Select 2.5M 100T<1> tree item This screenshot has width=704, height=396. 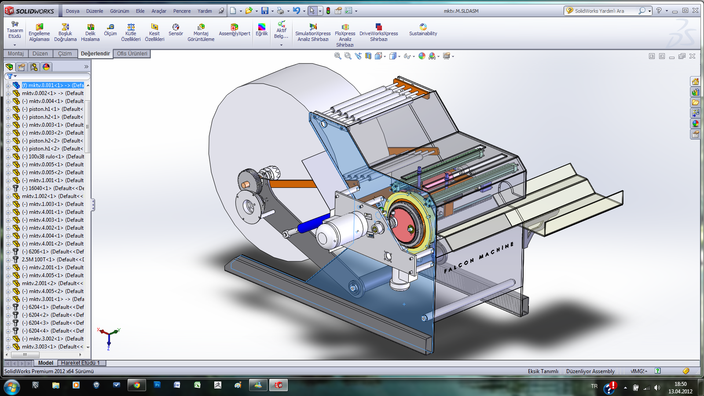[53, 260]
